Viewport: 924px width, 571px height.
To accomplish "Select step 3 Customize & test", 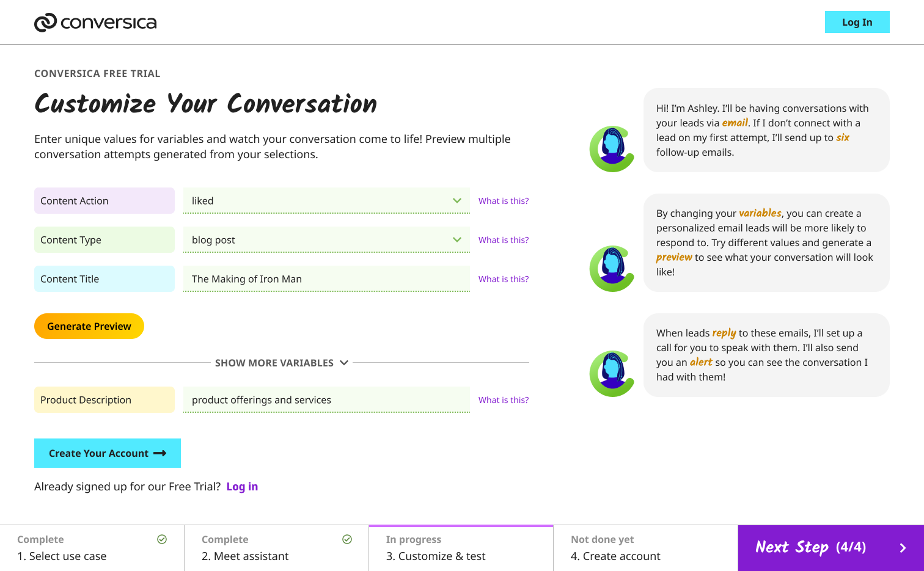I will click(461, 548).
